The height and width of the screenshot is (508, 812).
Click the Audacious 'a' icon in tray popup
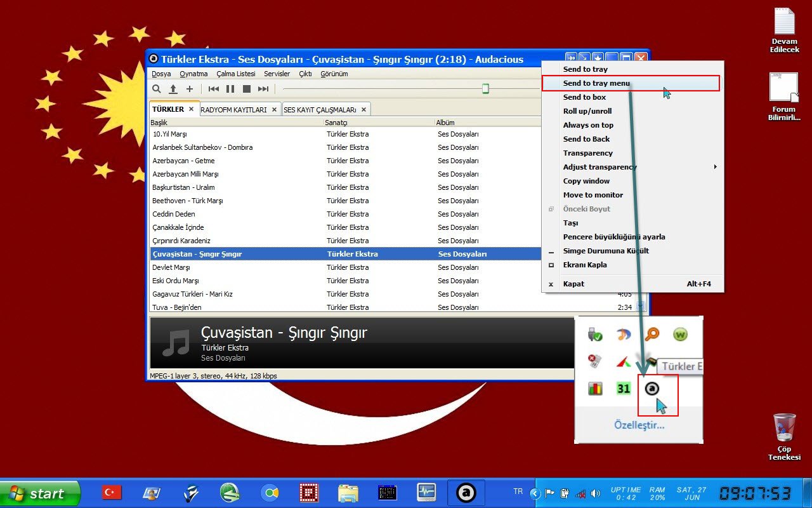tap(652, 389)
